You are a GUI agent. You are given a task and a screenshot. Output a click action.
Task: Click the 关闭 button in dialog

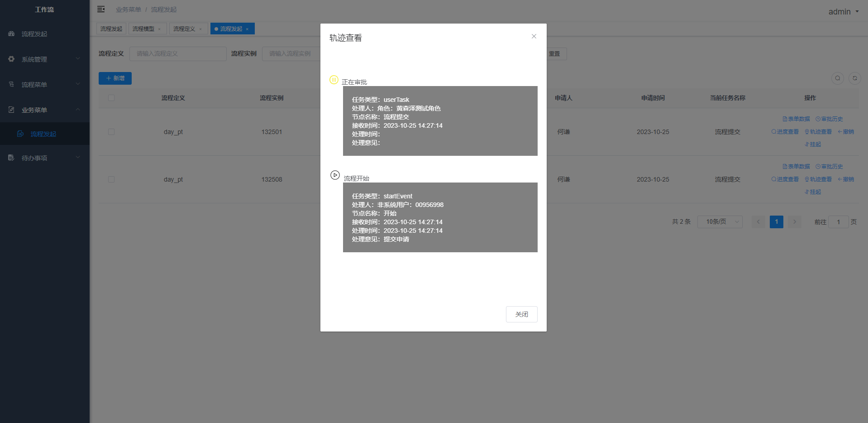(x=522, y=314)
